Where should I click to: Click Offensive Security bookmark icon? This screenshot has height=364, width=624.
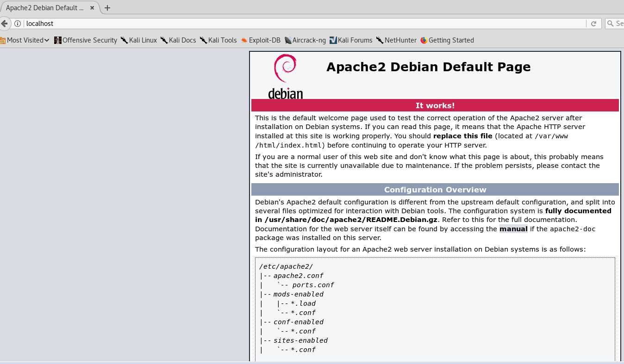[x=57, y=40]
